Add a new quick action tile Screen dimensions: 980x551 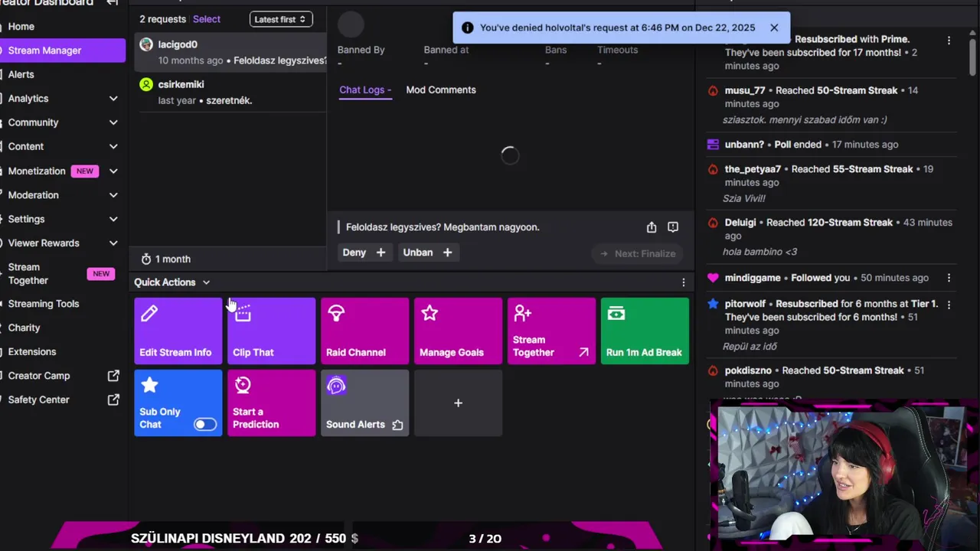(x=458, y=403)
